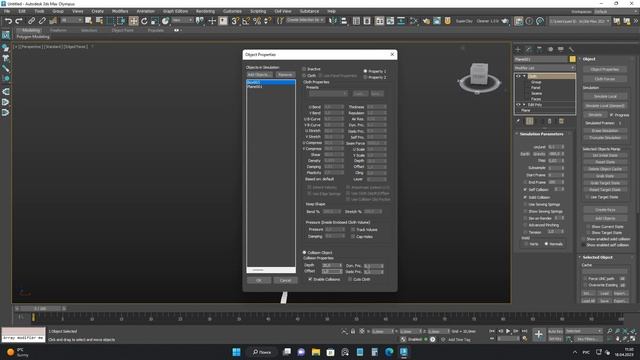Viewport: 640px width, 360px height.
Task: Activate the Select and Rotate tool
Action: click(144, 21)
